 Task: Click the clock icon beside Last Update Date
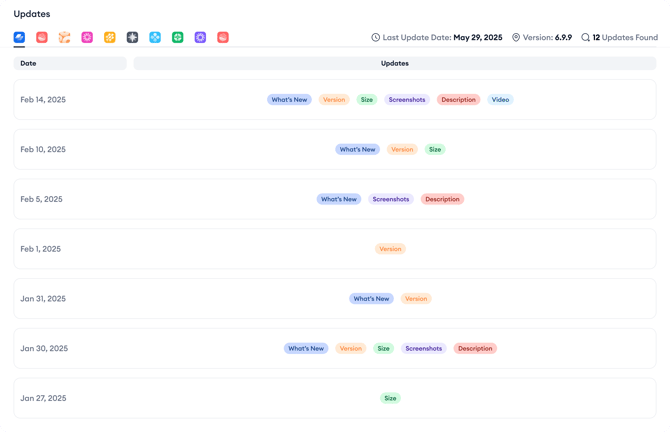click(376, 38)
